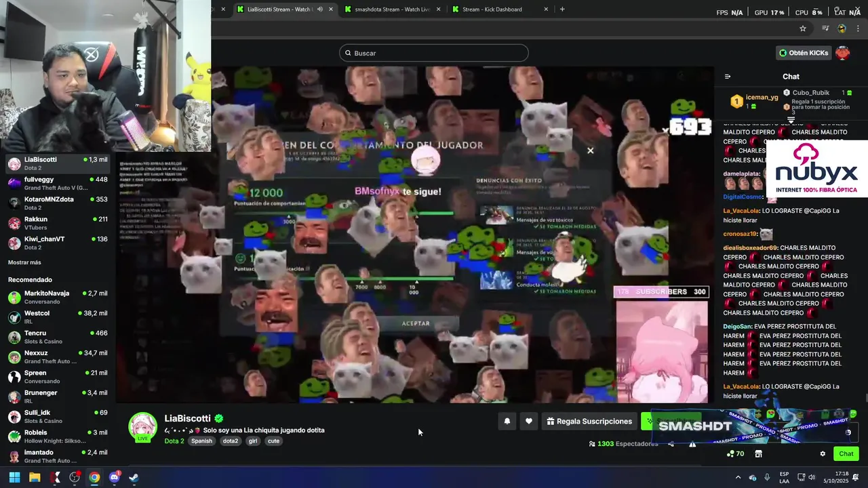The height and width of the screenshot is (488, 868).
Task: Click the Windows Start button
Action: tap(14, 477)
